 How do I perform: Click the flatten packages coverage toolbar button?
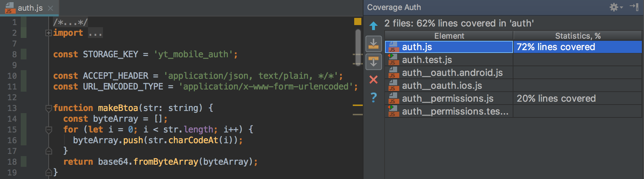pyautogui.click(x=374, y=44)
